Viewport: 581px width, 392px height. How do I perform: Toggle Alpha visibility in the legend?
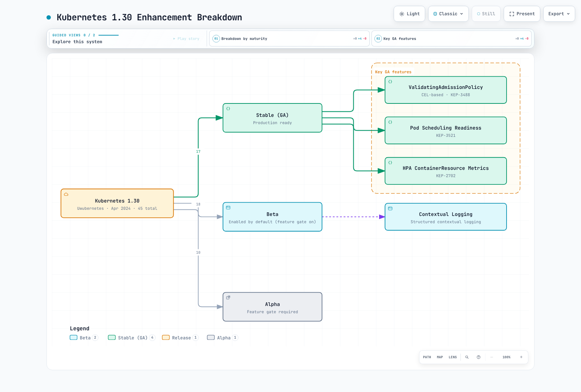pyautogui.click(x=223, y=338)
